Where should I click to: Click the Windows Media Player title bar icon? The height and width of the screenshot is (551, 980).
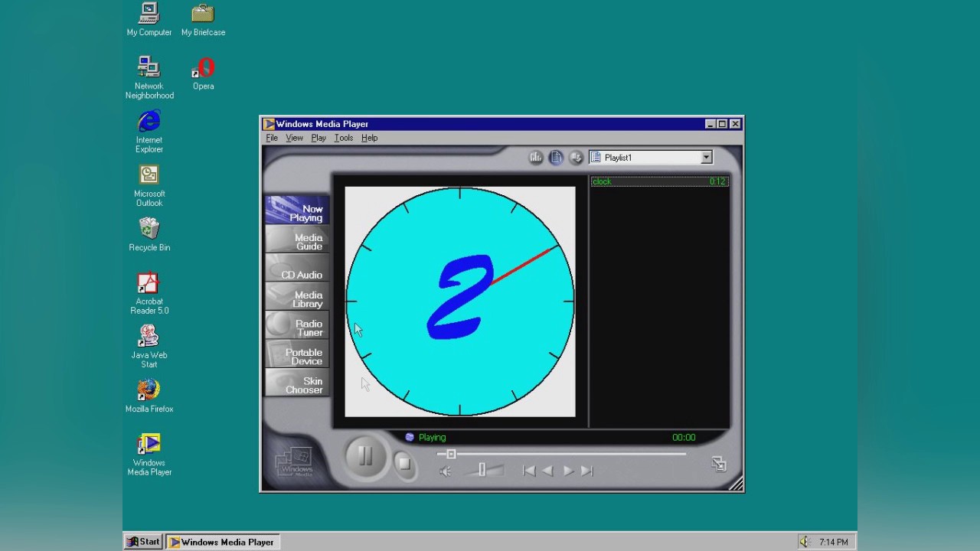[x=269, y=124]
